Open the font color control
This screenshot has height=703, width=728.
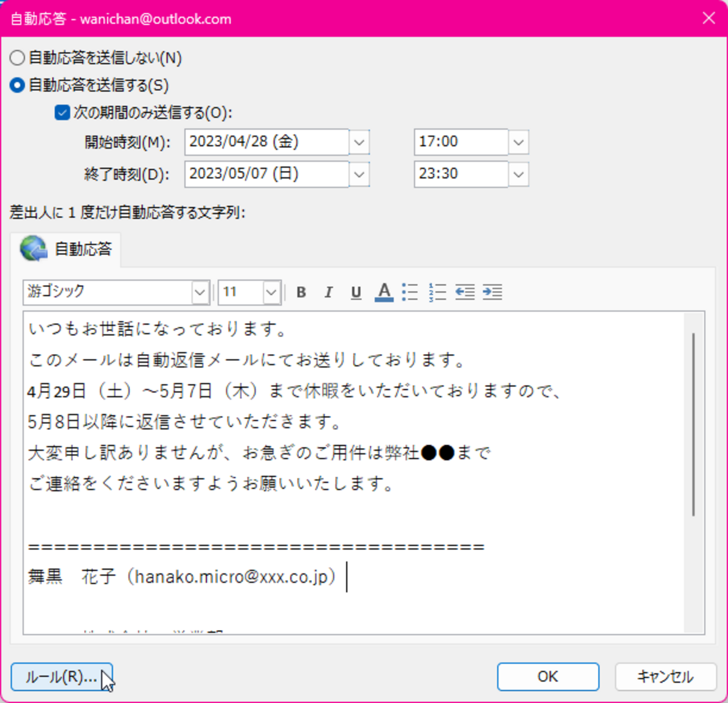384,292
